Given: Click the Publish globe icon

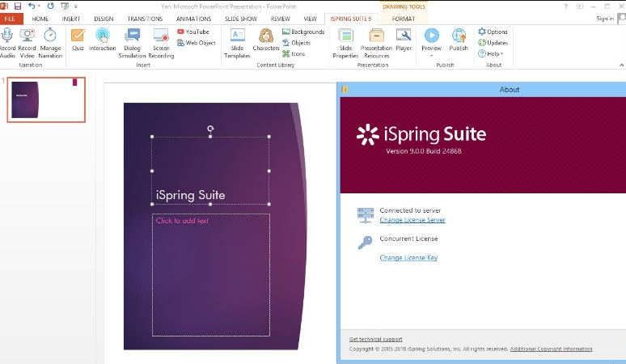Looking at the screenshot, I should [459, 35].
